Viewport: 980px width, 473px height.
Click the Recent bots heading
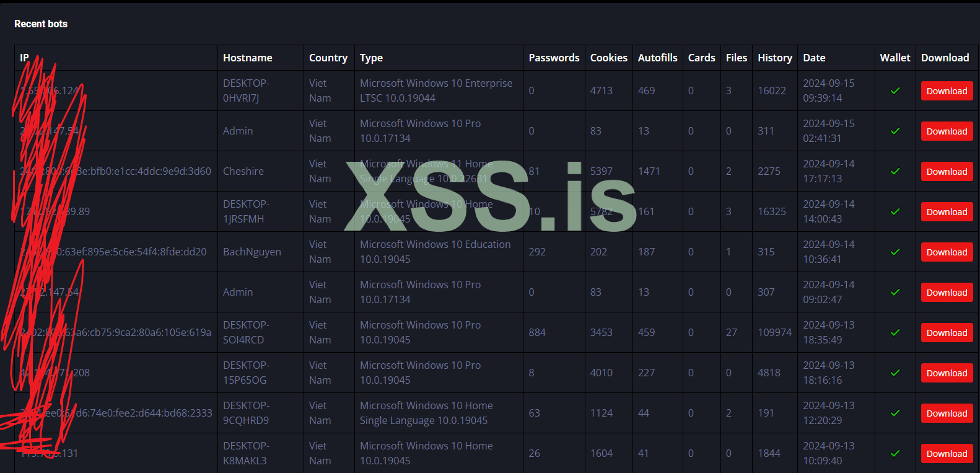(x=41, y=24)
